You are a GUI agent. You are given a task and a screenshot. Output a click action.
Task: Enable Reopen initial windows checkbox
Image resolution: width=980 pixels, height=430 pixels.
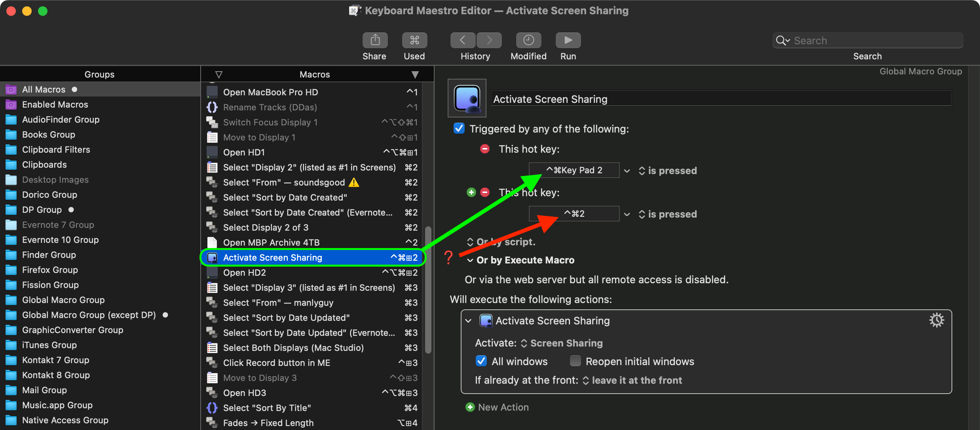coord(575,361)
